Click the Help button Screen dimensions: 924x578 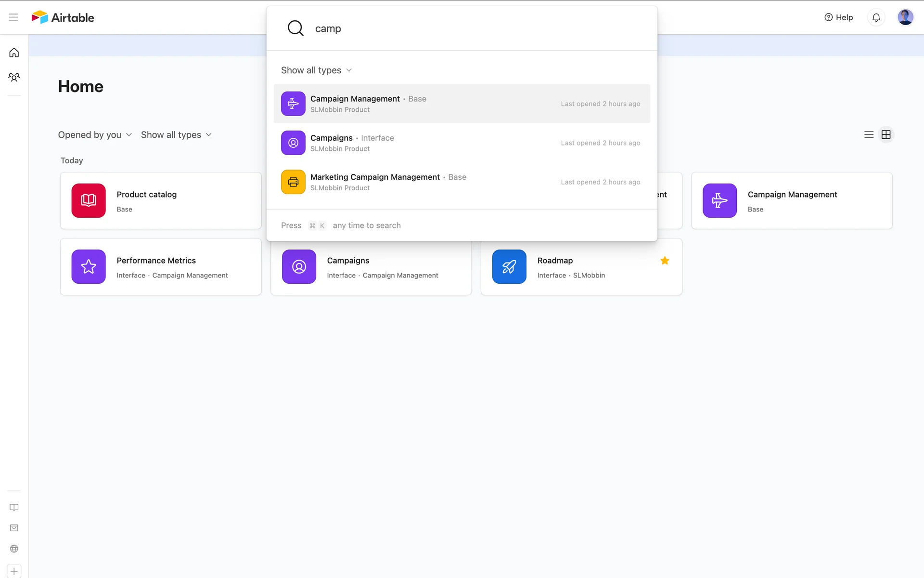pos(838,17)
